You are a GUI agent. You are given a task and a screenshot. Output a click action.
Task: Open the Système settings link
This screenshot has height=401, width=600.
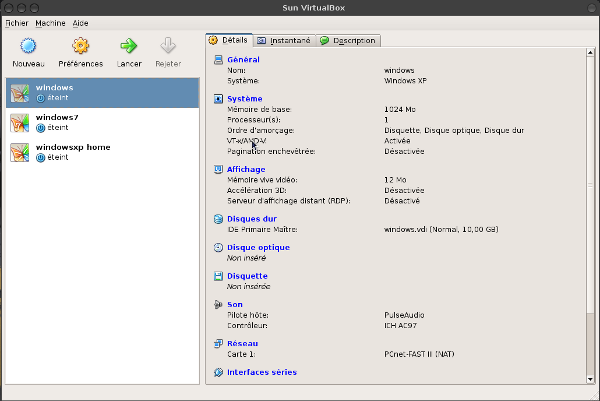tap(245, 99)
